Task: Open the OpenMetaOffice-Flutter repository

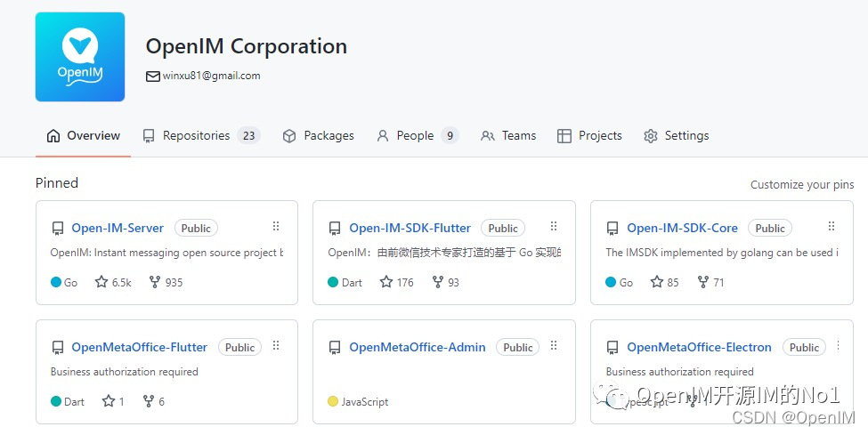Action: click(140, 347)
